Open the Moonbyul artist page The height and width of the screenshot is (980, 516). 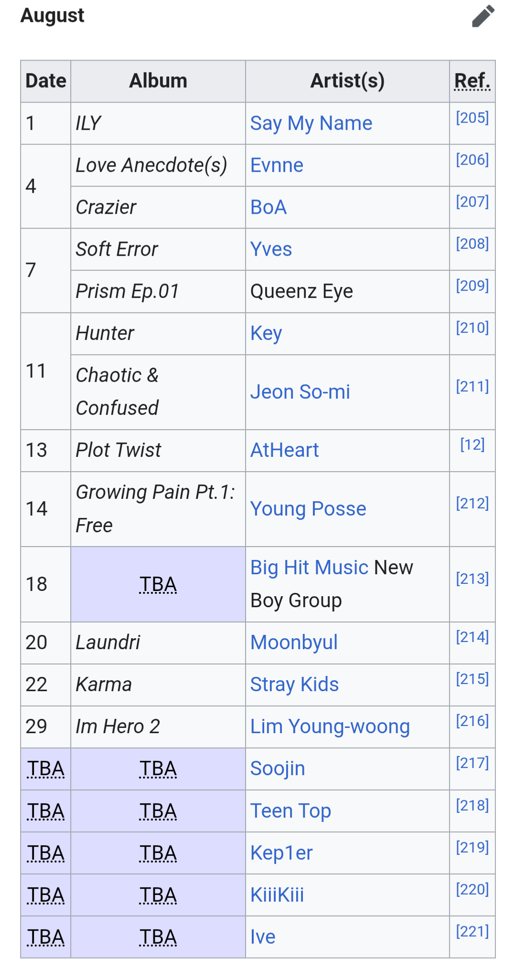(294, 643)
